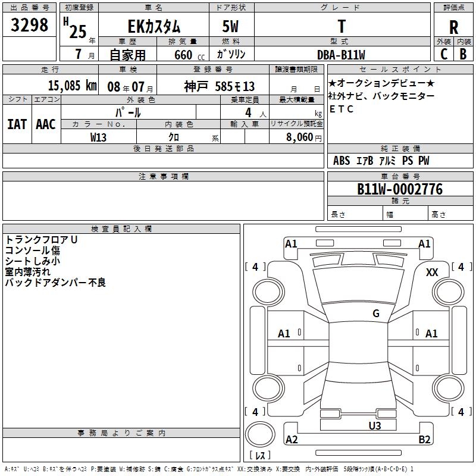Click the spare tire circle icon
The height and width of the screenshot is (476, 476).
click(260, 434)
